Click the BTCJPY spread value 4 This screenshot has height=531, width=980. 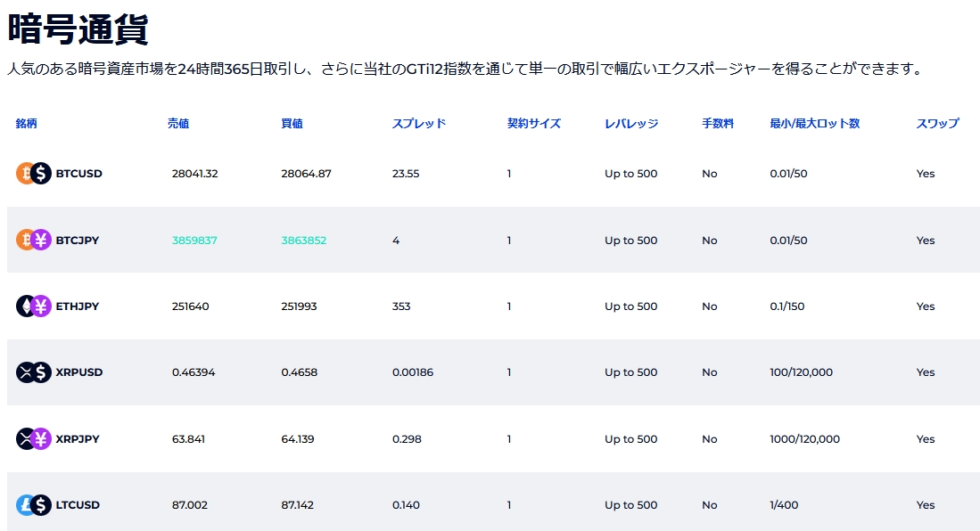[396, 241]
